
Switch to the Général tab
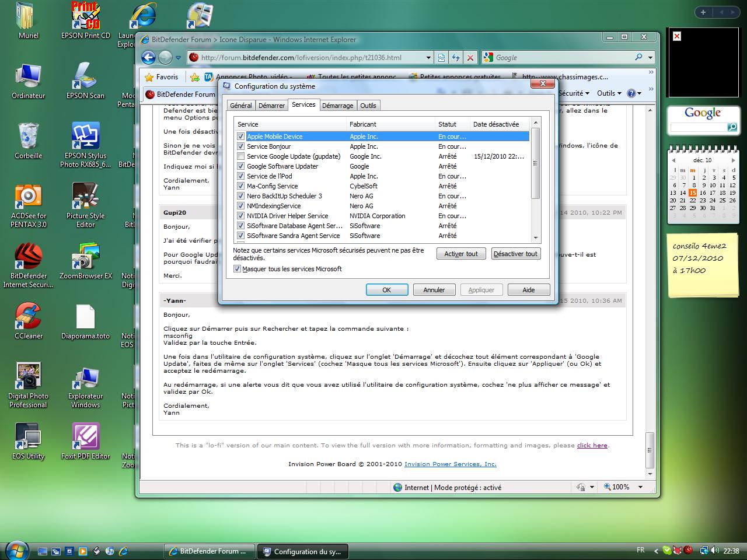pyautogui.click(x=241, y=106)
